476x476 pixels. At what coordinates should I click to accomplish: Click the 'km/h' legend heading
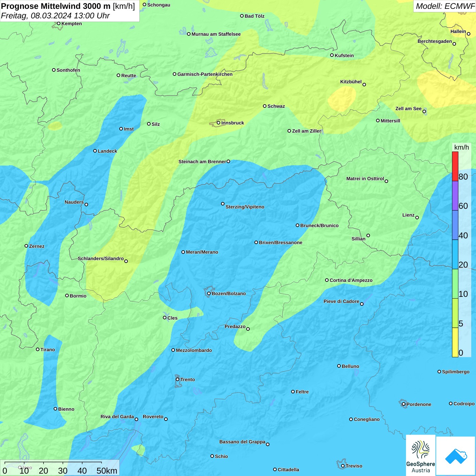coord(461,147)
